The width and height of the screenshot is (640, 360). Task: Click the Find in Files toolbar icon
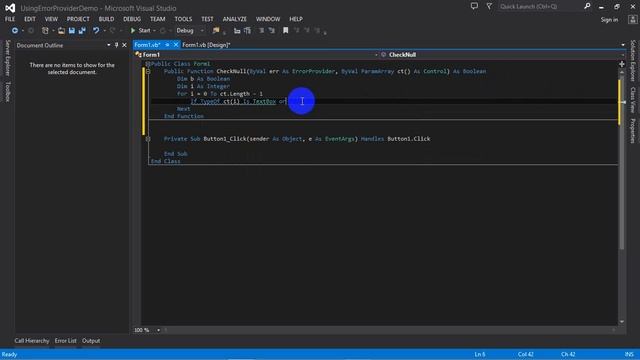click(x=216, y=31)
